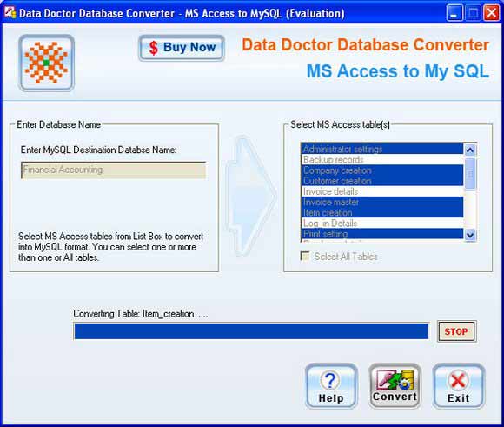Viewport: 504px width, 427px height.
Task: Deselect the Administrator settings table entry
Action: [382, 149]
